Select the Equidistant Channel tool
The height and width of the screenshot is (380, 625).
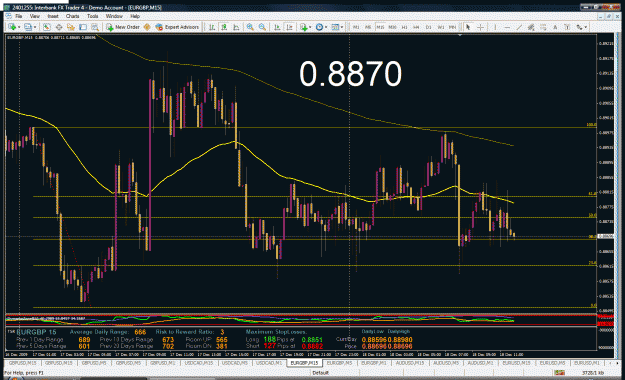pos(531,27)
